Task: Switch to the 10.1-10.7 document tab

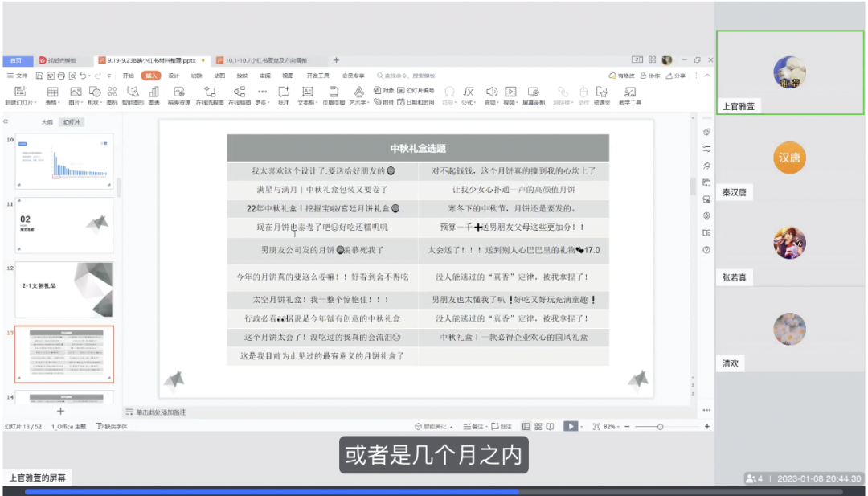Action: pyautogui.click(x=266, y=59)
